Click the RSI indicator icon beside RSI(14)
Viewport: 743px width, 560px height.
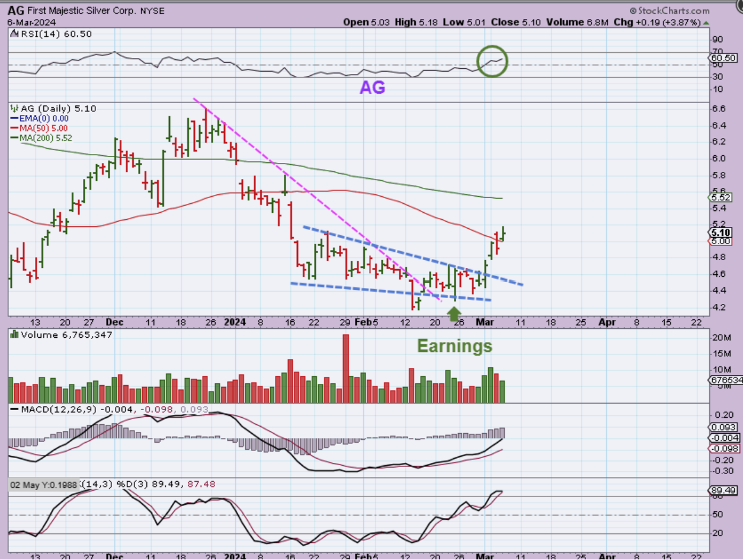coord(14,34)
